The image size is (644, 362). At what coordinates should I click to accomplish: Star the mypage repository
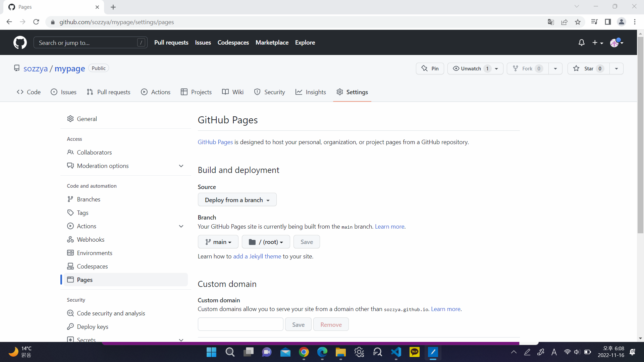tap(589, 69)
